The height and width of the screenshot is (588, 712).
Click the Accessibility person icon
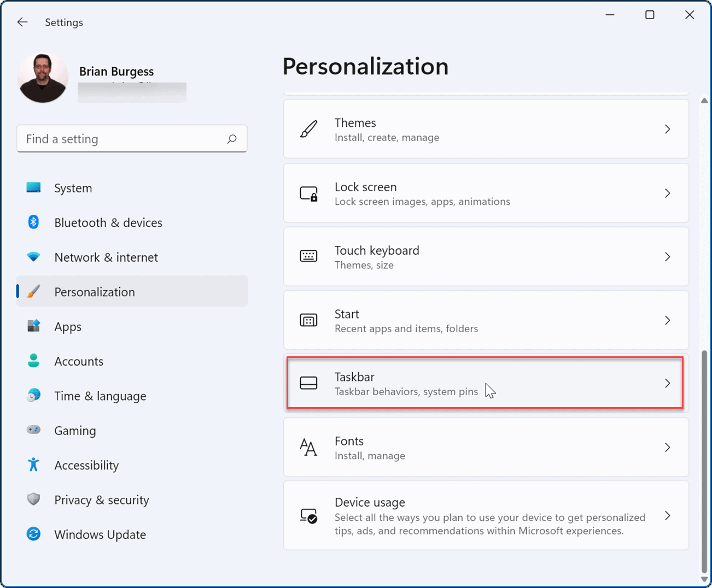33,464
